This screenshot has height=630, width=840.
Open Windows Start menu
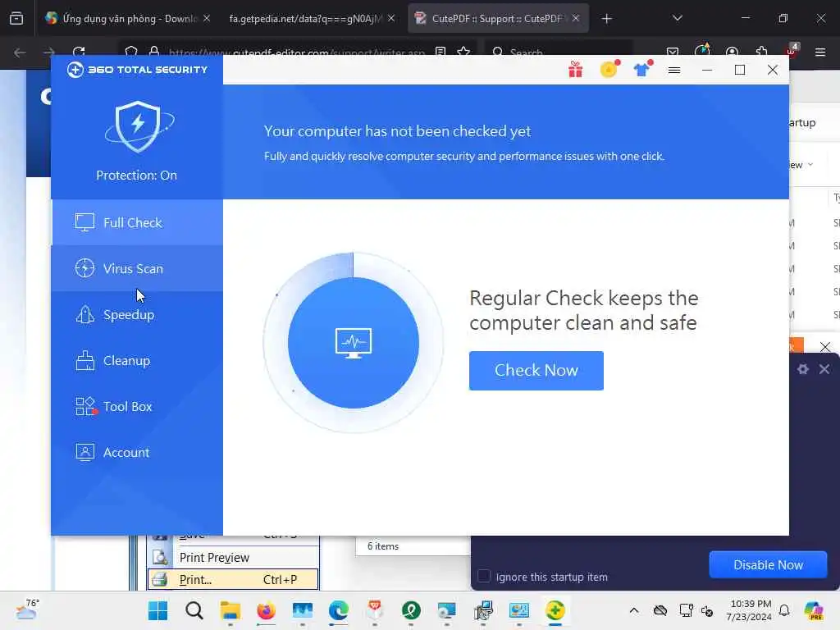tap(158, 610)
